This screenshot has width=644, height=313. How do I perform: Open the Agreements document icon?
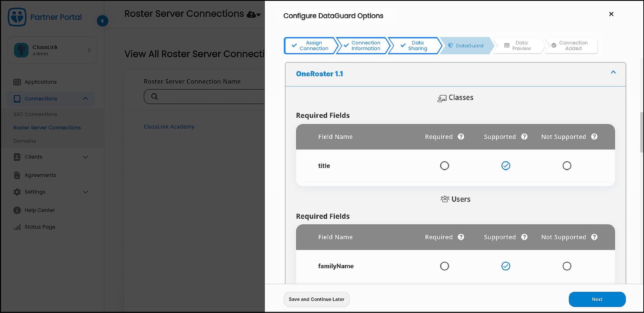point(17,175)
